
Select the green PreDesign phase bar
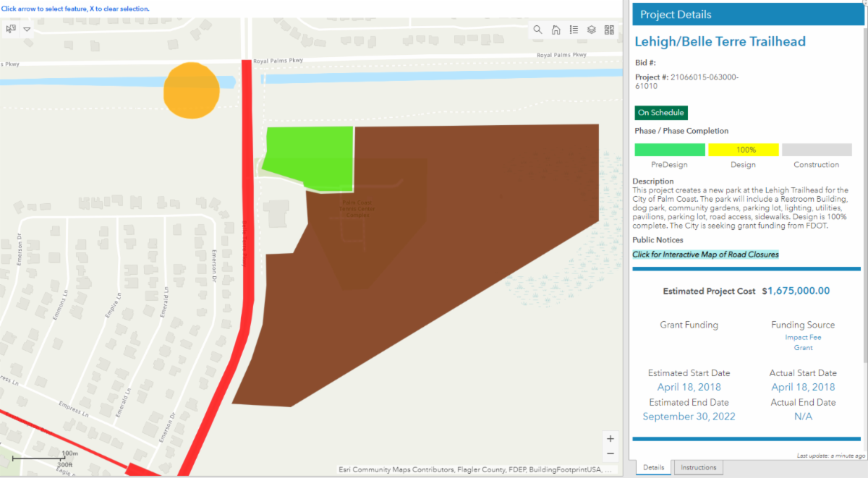(x=670, y=150)
